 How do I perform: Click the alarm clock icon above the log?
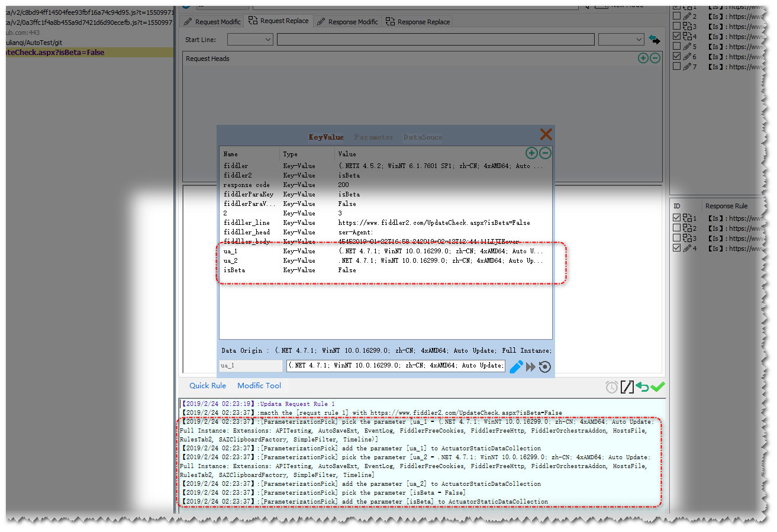(611, 387)
